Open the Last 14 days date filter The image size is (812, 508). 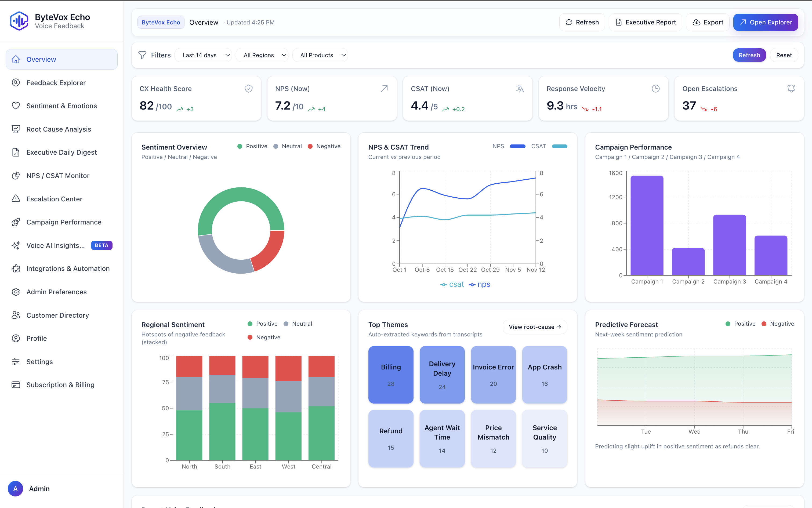204,55
